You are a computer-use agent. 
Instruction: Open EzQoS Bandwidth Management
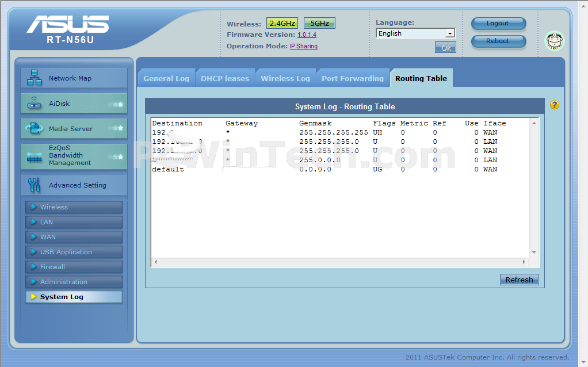pos(74,156)
